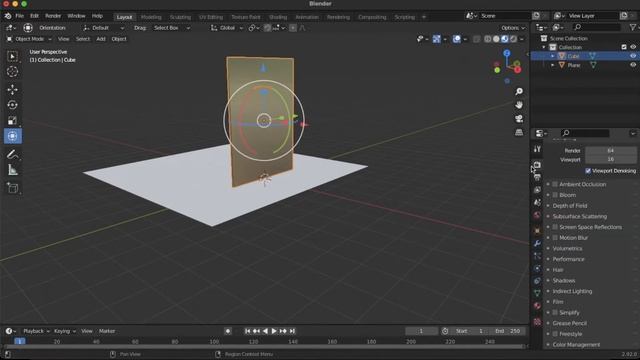Switch to the Modeling workspace tab
The height and width of the screenshot is (360, 640).
pyautogui.click(x=151, y=17)
